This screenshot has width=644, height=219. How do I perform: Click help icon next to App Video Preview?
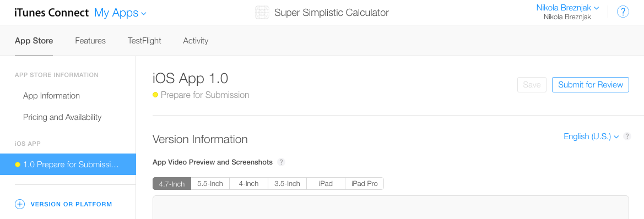coord(281,162)
